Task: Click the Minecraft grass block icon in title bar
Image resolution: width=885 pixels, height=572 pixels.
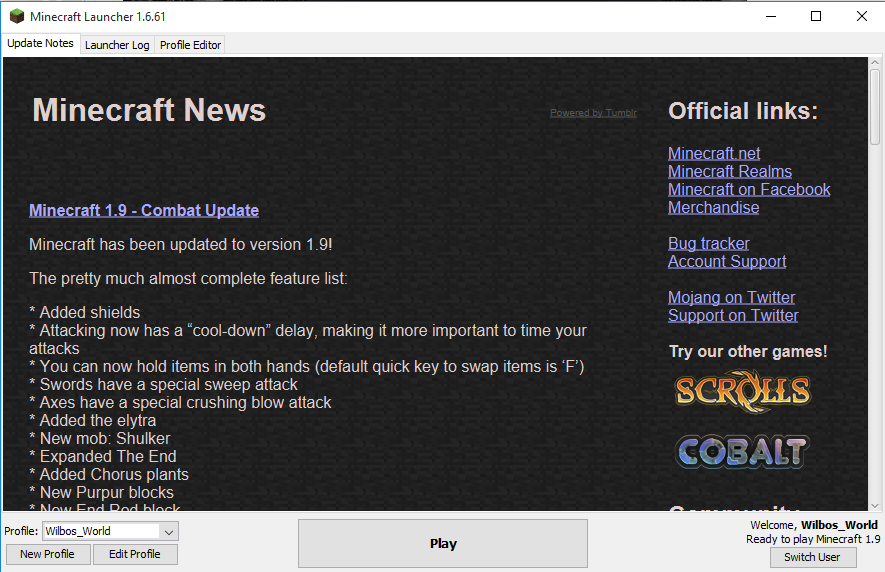Action: tap(17, 16)
